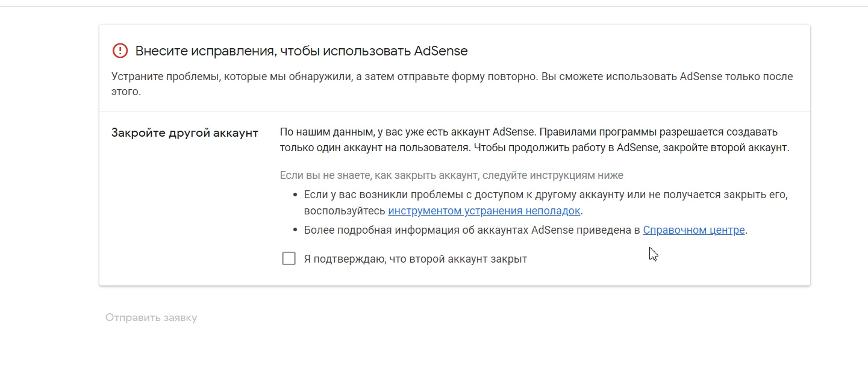The image size is (868, 371).
Task: Click heading 'Внесите исправления, чтобы использовать AdSense'
Action: tap(301, 51)
